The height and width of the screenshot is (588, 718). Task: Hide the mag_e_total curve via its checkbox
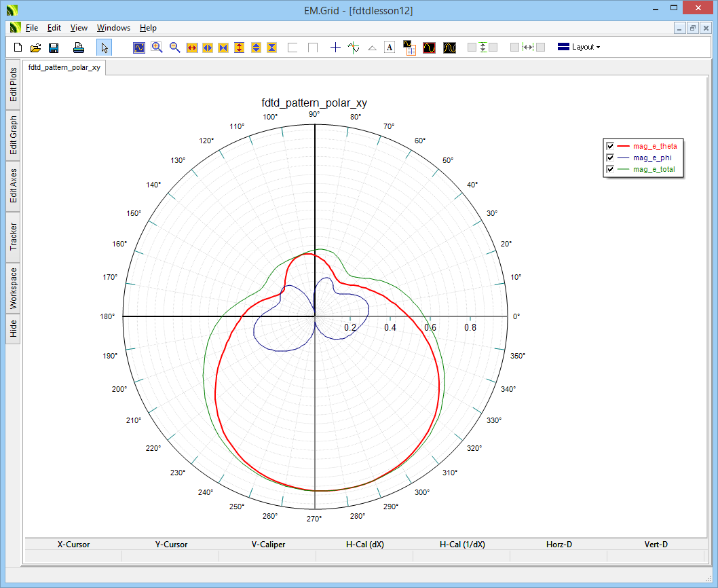click(610, 169)
